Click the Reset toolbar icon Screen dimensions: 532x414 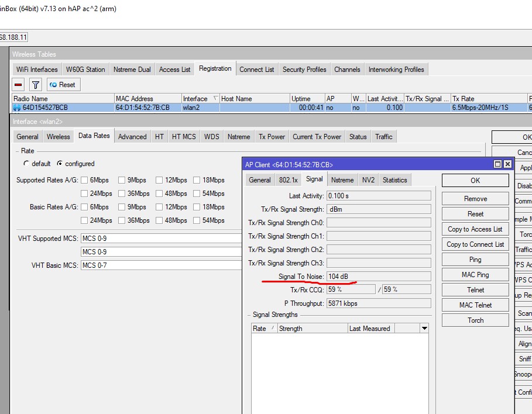click(62, 84)
